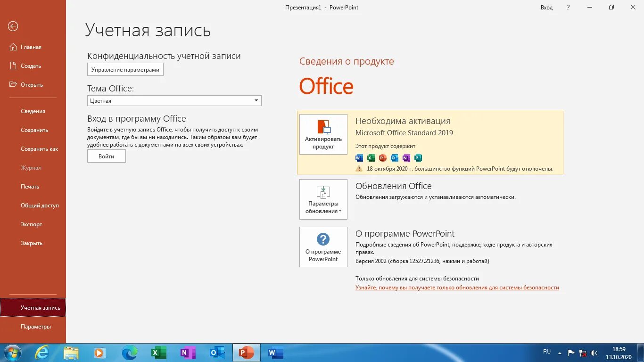Launch Internet Explorer from taskbar

[42, 353]
